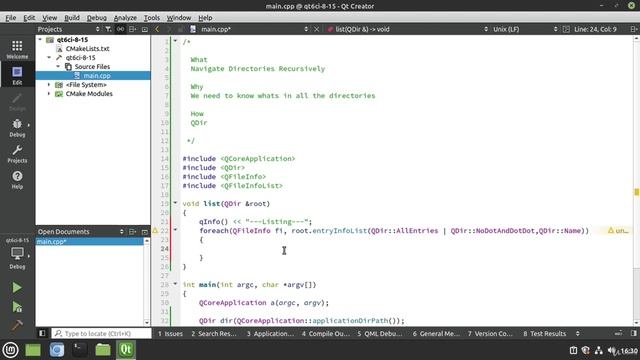Show the 3 Application Output pane
The height and width of the screenshot is (360, 640).
(x=270, y=333)
